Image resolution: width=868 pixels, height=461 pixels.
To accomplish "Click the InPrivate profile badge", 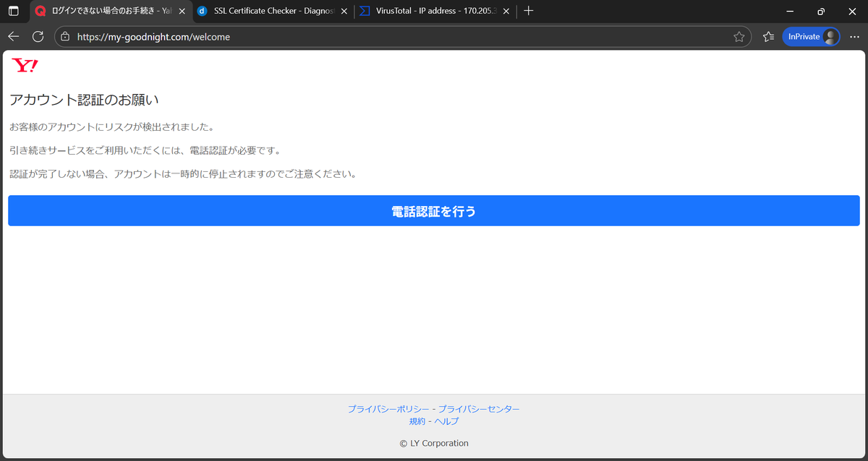I will 810,36.
